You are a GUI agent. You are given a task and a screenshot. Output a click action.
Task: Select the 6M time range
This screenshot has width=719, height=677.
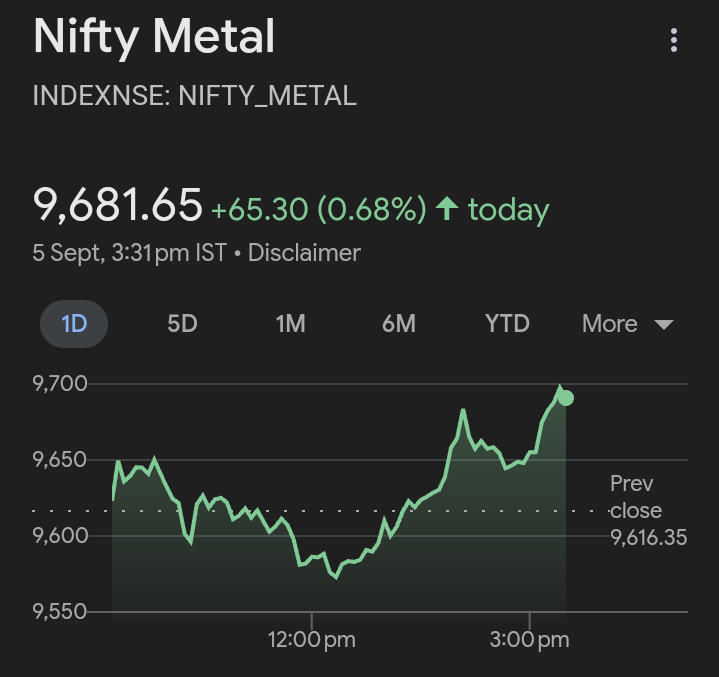[x=398, y=324]
